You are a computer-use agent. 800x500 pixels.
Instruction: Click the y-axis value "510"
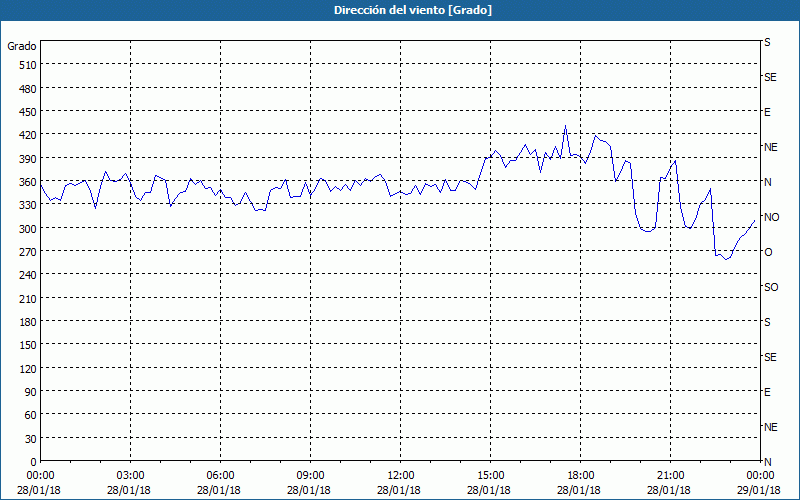(x=28, y=65)
